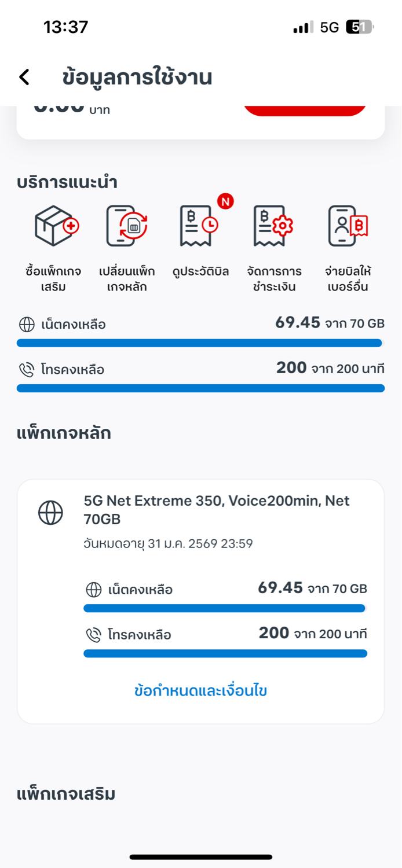Tap the battery indicator in status bar

[x=360, y=27]
